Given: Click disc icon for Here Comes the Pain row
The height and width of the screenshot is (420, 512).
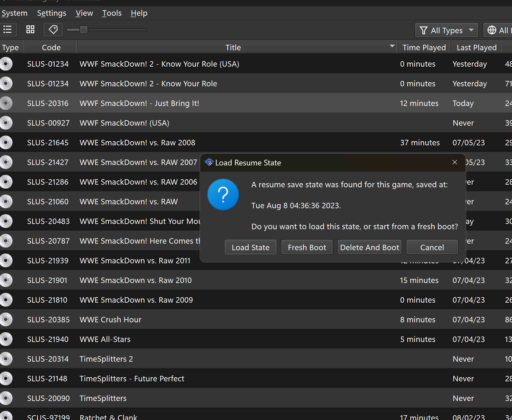Looking at the screenshot, I should point(6,241).
